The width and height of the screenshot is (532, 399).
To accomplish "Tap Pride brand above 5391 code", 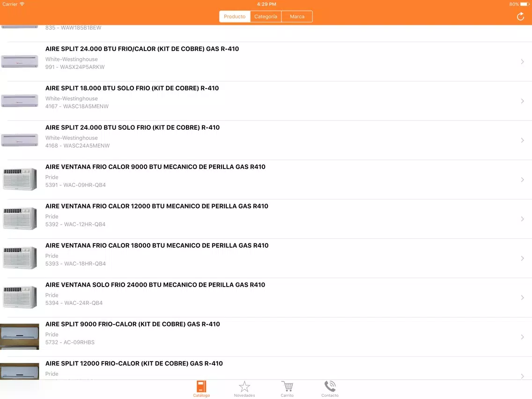I will click(52, 177).
